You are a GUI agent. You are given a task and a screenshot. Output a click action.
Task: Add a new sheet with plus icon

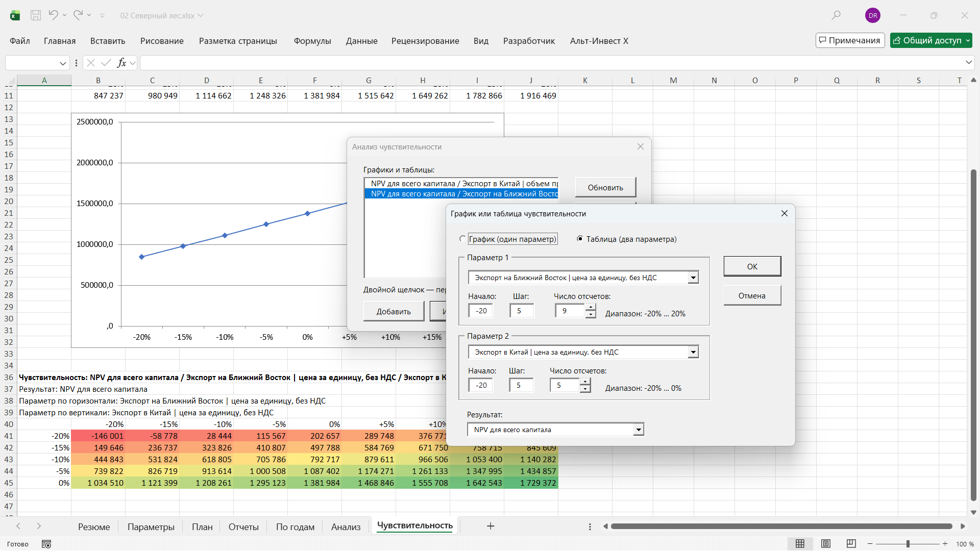(x=491, y=526)
